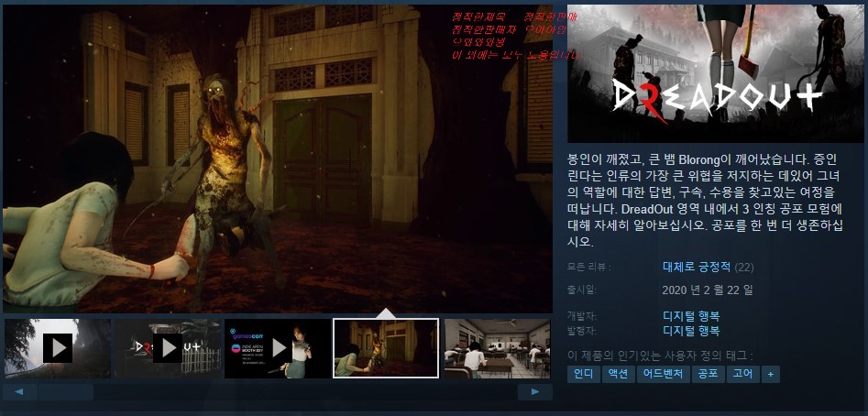Open the 고어 tag
The image size is (868, 416).
743,375
